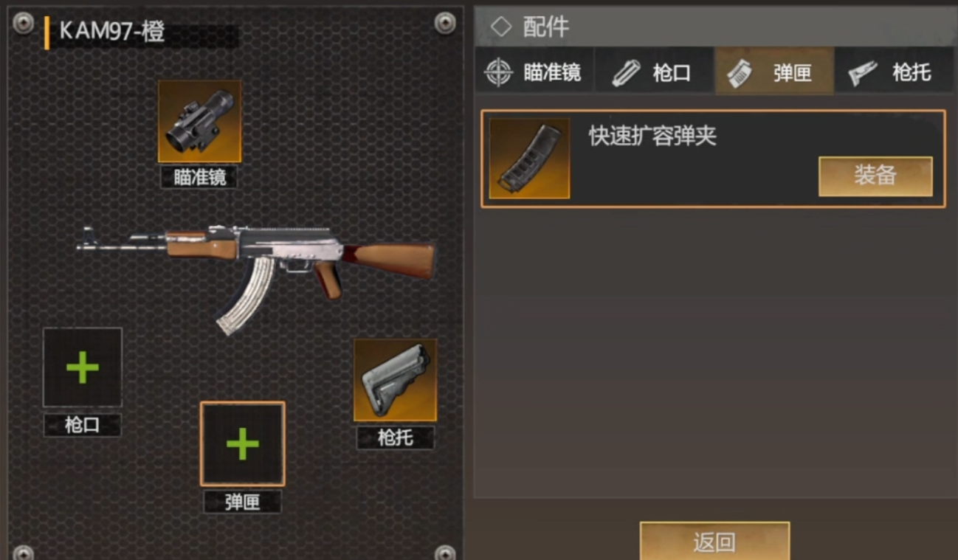The height and width of the screenshot is (560, 958).
Task: Select the equipped scope attachment icon
Action: [x=199, y=121]
